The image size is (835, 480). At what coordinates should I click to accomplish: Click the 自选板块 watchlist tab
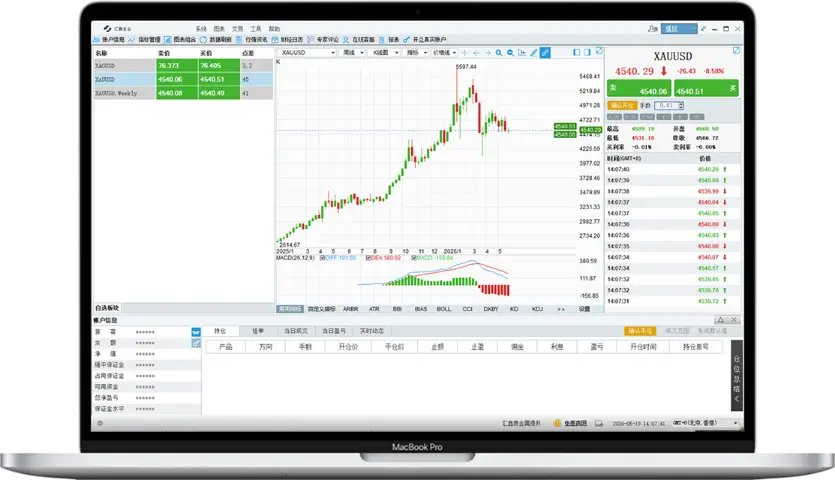(x=107, y=308)
